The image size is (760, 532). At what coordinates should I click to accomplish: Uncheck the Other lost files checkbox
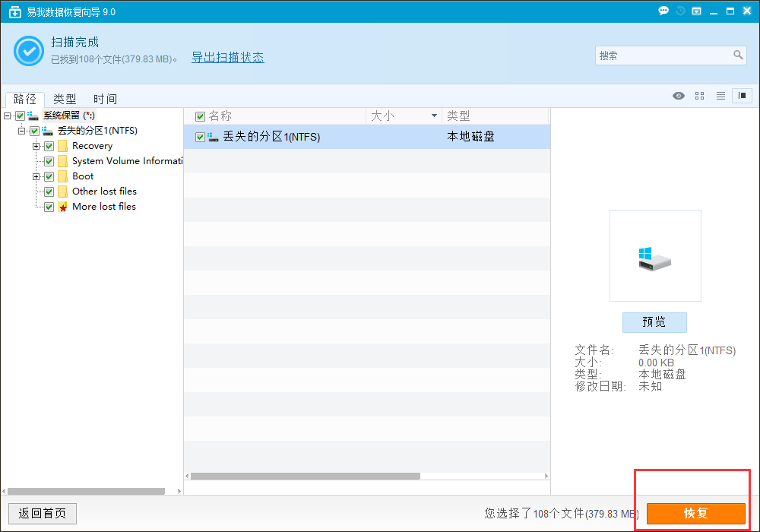[x=49, y=192]
